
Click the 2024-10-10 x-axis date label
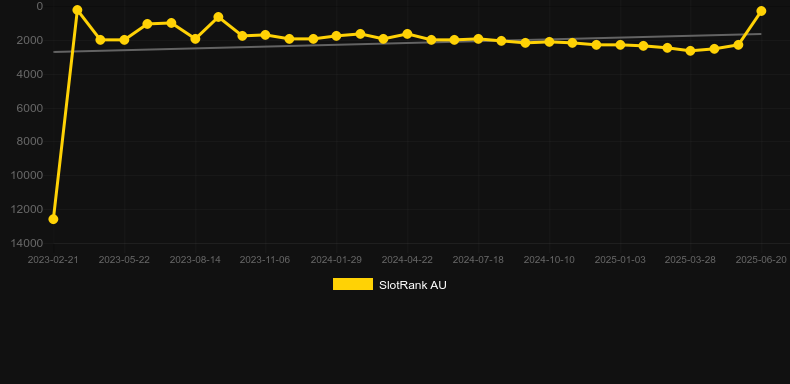pos(549,260)
